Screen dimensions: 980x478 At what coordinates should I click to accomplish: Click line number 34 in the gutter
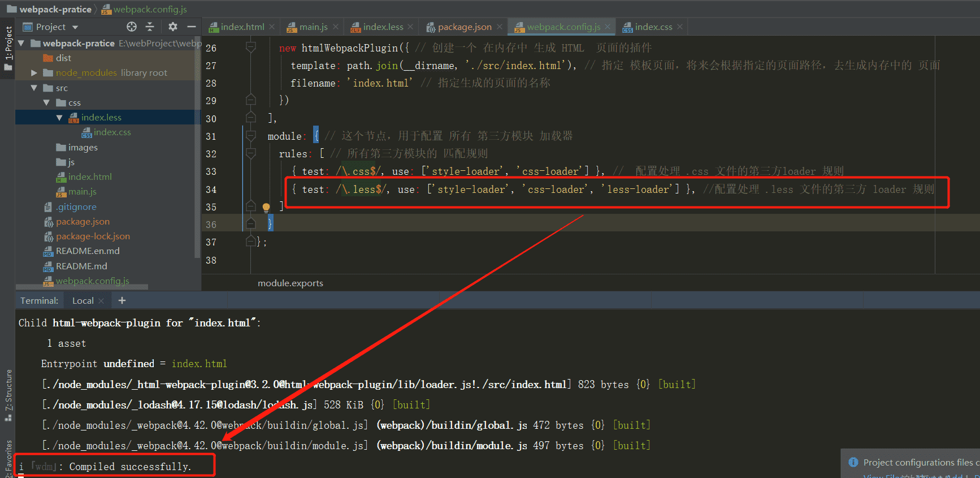[211, 190]
